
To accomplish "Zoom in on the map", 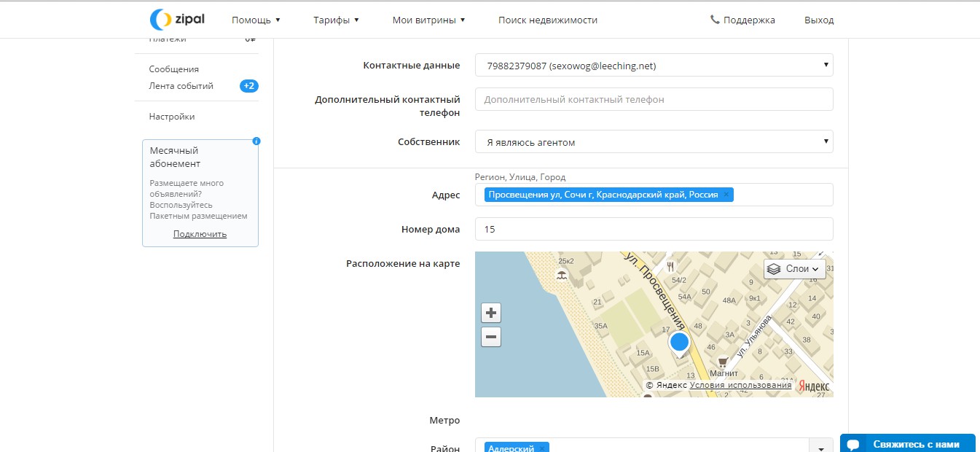I will (491, 313).
